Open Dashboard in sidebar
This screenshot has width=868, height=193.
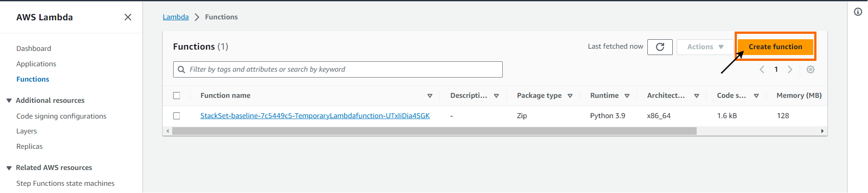pyautogui.click(x=33, y=48)
